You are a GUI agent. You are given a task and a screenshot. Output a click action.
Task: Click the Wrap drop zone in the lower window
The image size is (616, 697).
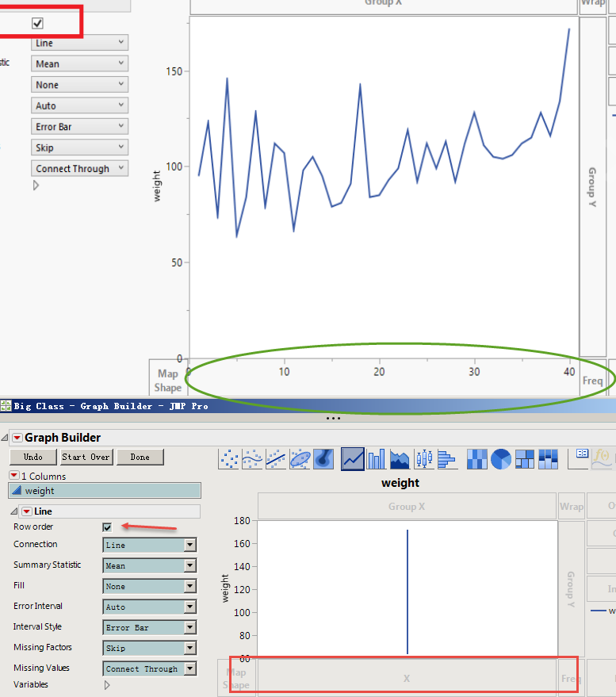[x=572, y=507]
